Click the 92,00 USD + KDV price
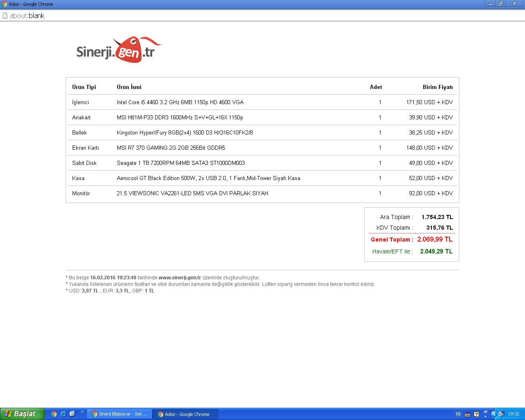The height and width of the screenshot is (420, 525). [x=431, y=193]
